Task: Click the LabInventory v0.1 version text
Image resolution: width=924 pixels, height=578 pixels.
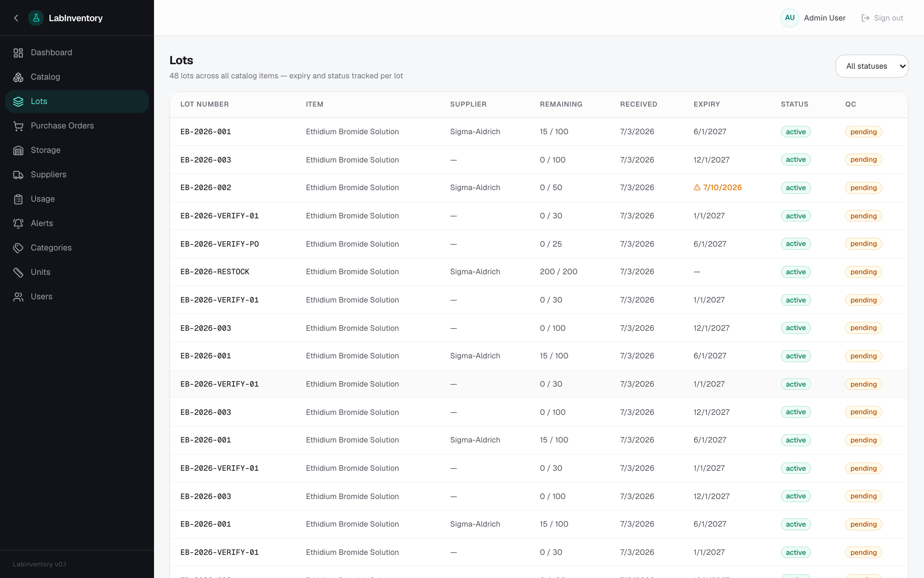Action: click(x=39, y=564)
